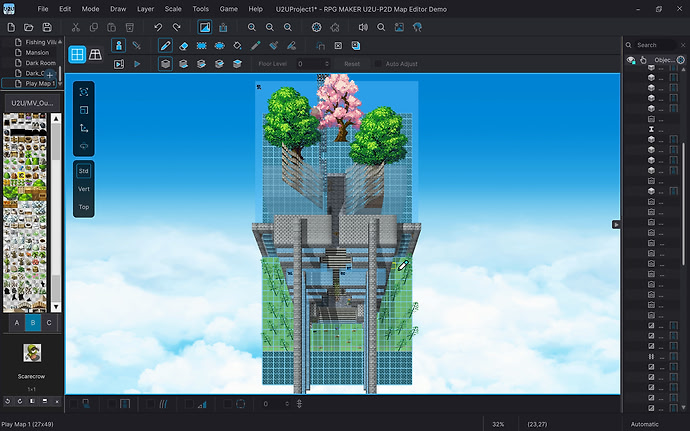Switch to tileset tab C
The image size is (690, 431).
[x=49, y=323]
